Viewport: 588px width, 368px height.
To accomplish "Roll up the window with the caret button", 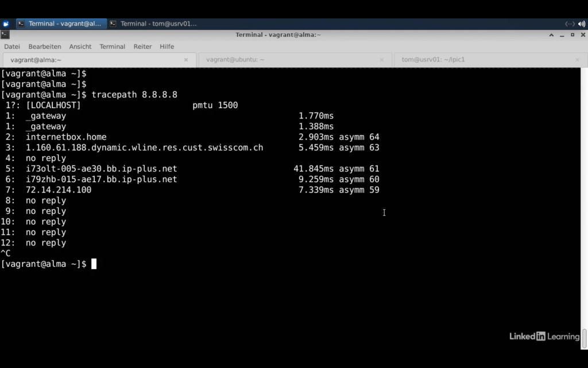I will (x=552, y=34).
